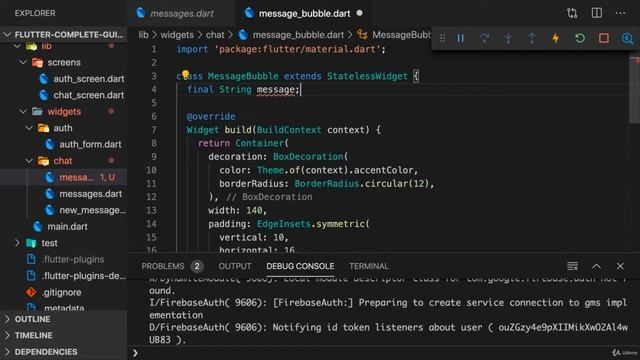This screenshot has width=640, height=360.
Task: Open the OUTPUT panel tab
Action: (x=235, y=266)
